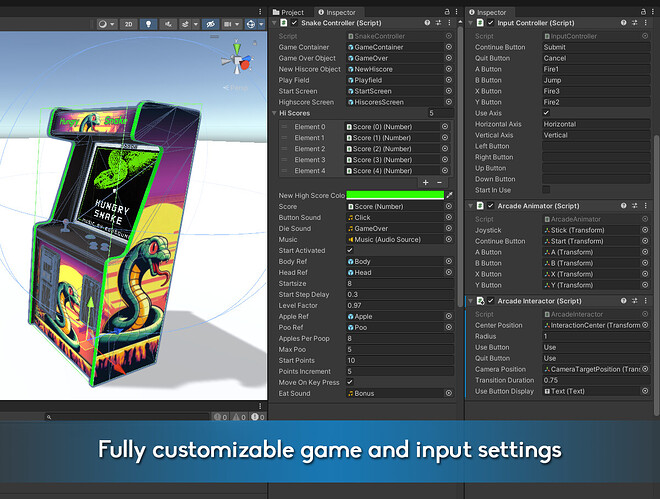Open Input Controller component kebab menu
The image size is (660, 499).
646,23
